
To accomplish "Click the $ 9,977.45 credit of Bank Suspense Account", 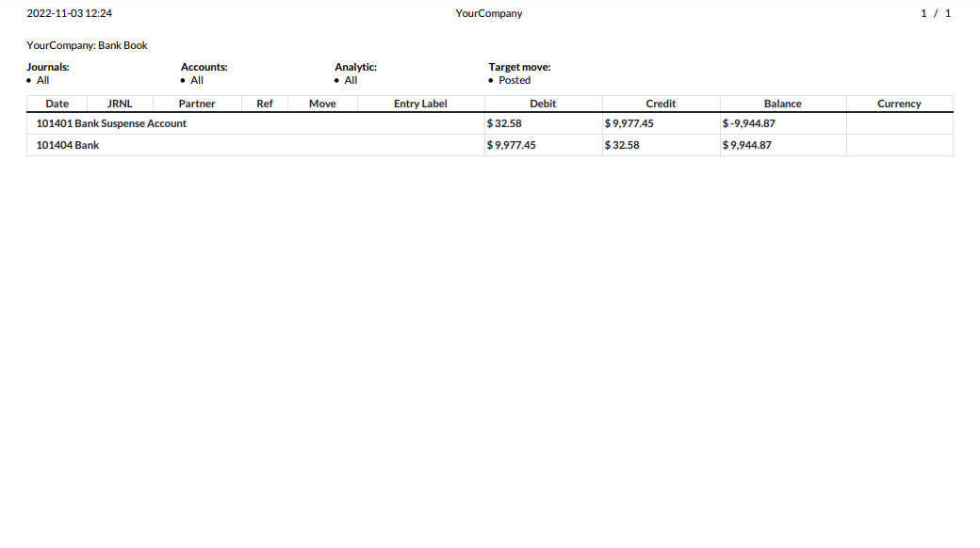I will (x=629, y=123).
